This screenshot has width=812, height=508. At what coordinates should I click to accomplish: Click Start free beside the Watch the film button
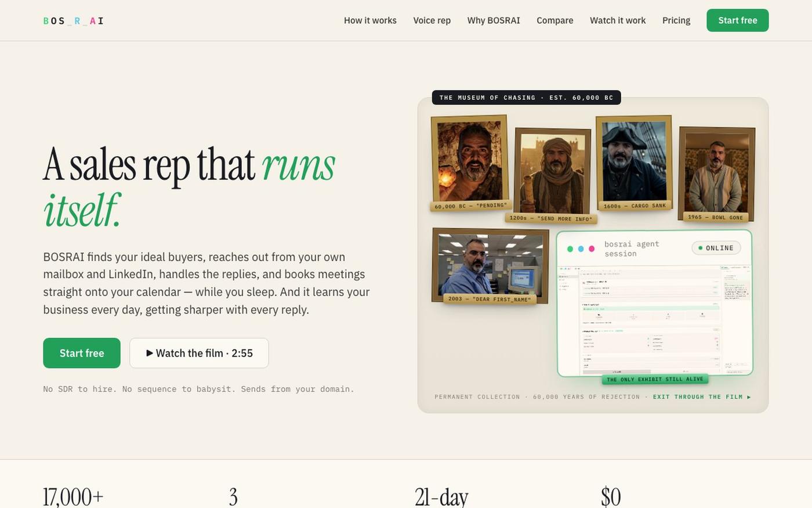pyautogui.click(x=82, y=353)
